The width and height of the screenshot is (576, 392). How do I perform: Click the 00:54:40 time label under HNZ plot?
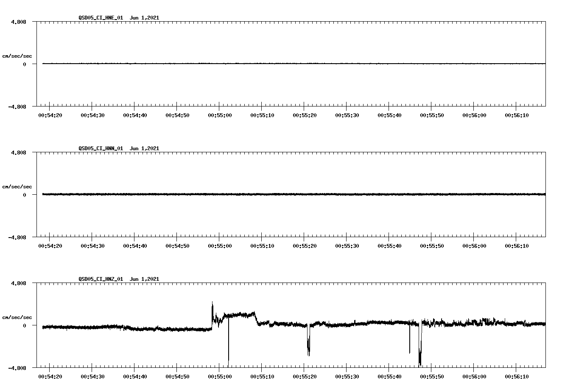(x=135, y=377)
